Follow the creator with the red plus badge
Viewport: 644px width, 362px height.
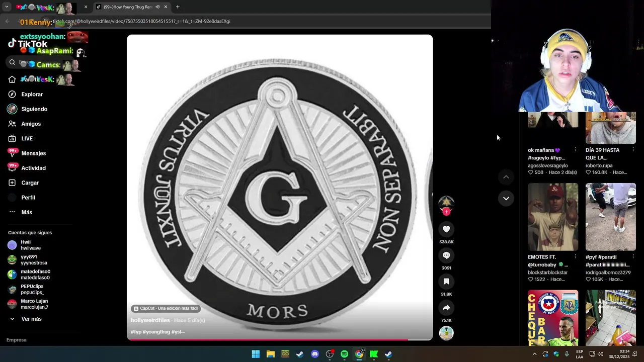point(446,212)
